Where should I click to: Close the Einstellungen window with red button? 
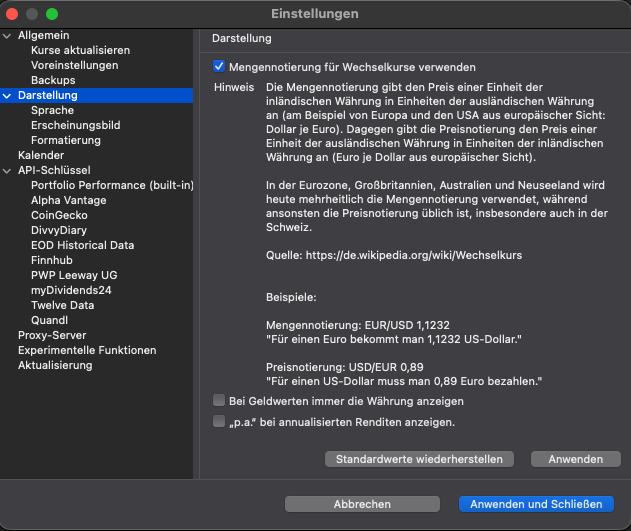coord(12,14)
